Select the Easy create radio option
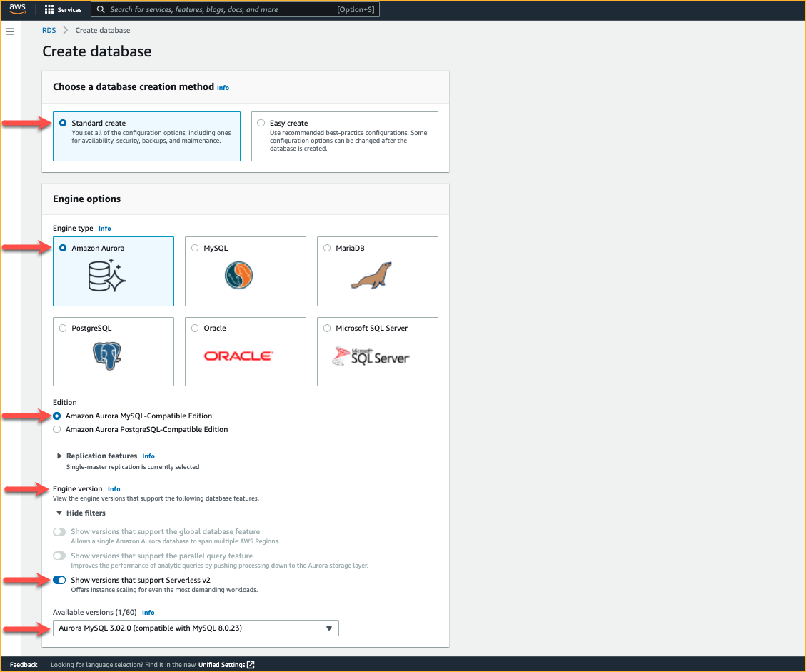The height and width of the screenshot is (672, 806). pyautogui.click(x=261, y=123)
